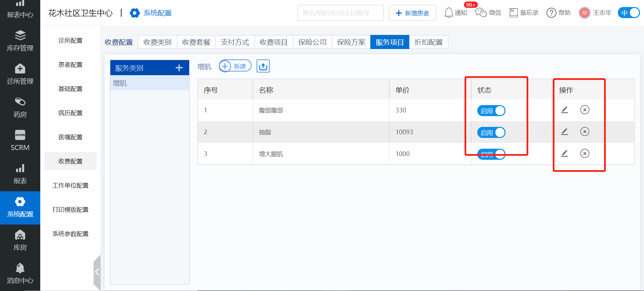Edit the 抽脂 row

point(565,132)
